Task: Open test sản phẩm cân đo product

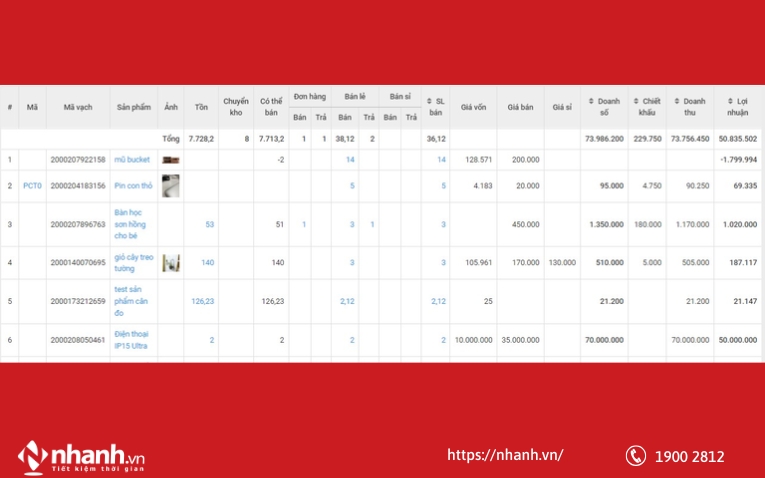Action: point(131,301)
